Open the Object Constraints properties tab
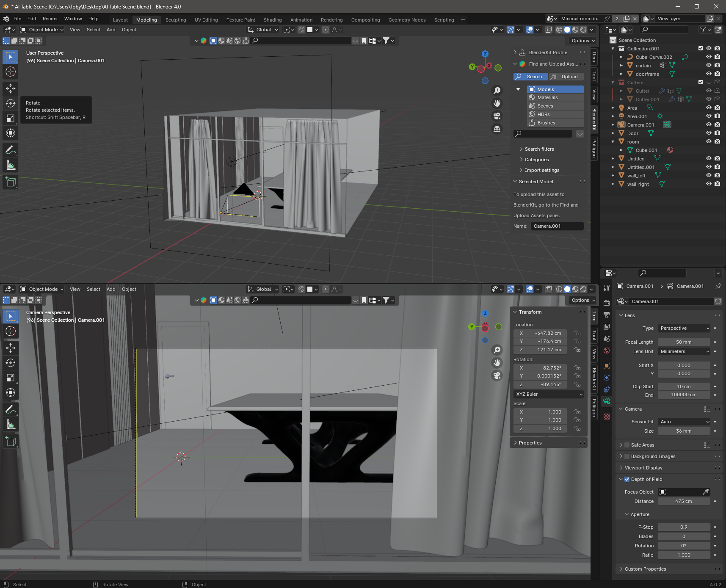This screenshot has height=588, width=726. (607, 389)
